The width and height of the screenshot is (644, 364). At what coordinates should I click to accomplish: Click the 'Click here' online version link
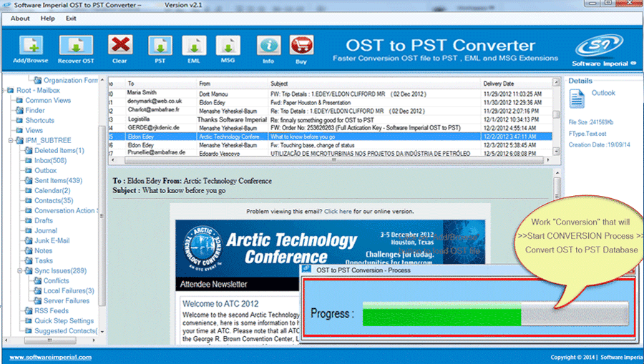coord(338,212)
